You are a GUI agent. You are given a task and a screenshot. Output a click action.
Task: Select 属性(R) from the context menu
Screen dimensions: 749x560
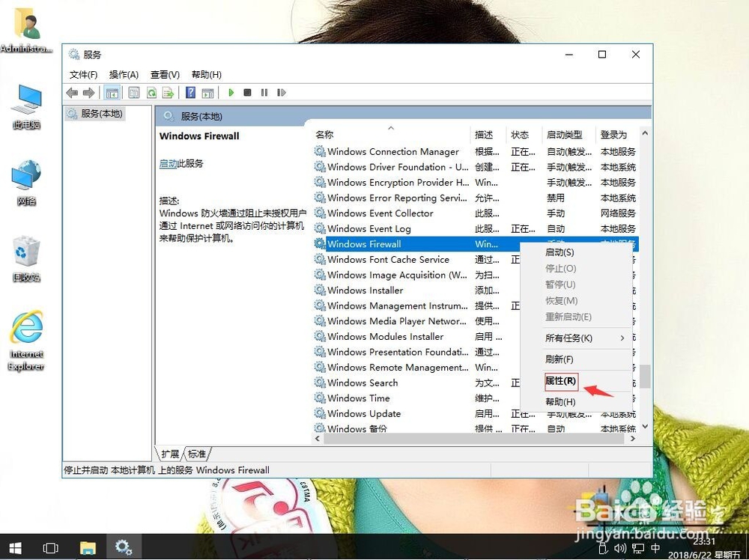562,382
